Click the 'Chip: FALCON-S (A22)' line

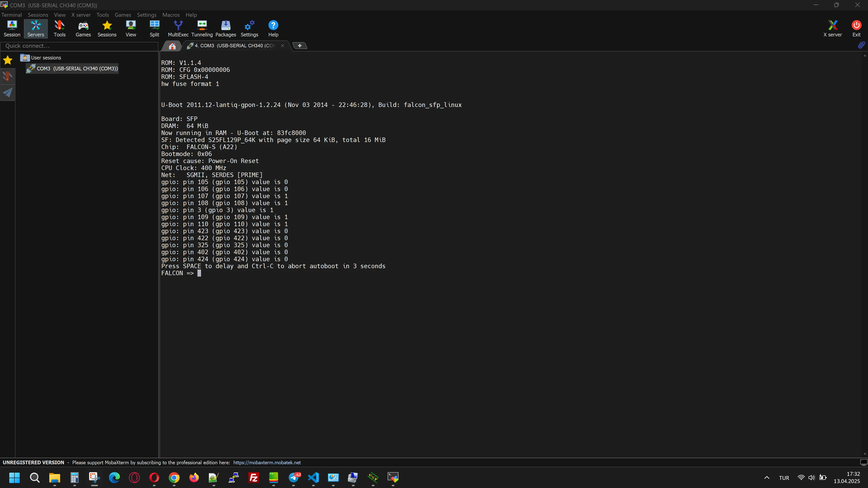pos(199,147)
